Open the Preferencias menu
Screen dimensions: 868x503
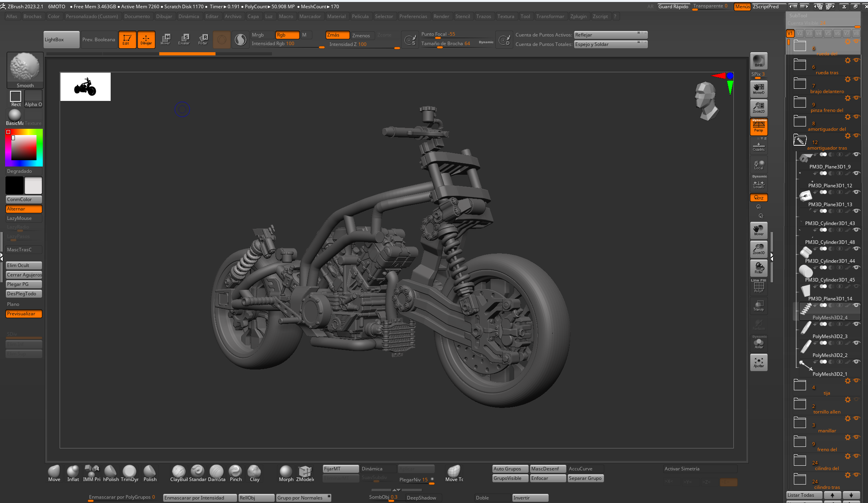coord(413,16)
